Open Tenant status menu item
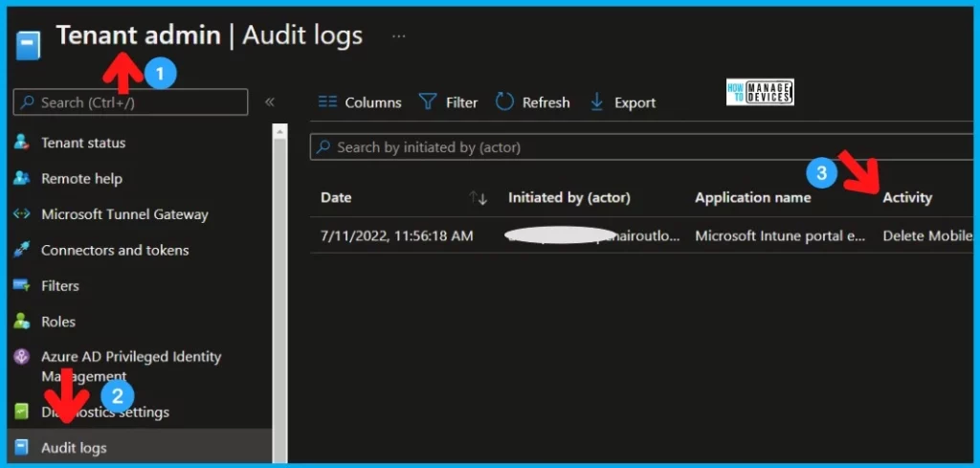Viewport: 980px width, 468px height. tap(83, 143)
